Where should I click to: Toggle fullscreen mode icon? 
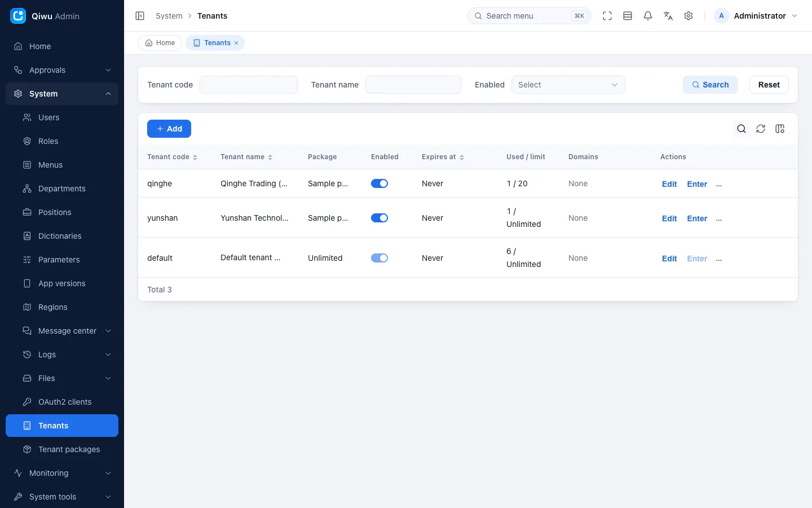[x=607, y=16]
